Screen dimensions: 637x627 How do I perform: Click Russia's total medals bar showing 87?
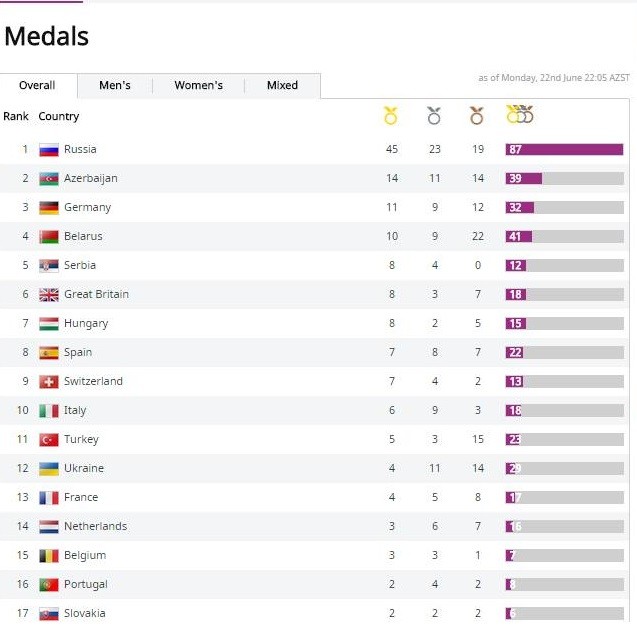coord(564,150)
